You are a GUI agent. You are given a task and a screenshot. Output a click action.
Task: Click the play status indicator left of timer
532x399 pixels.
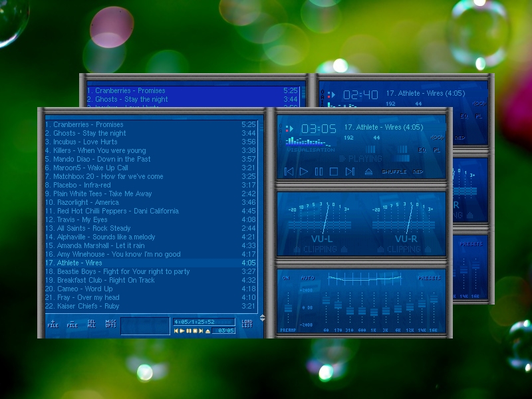289,129
